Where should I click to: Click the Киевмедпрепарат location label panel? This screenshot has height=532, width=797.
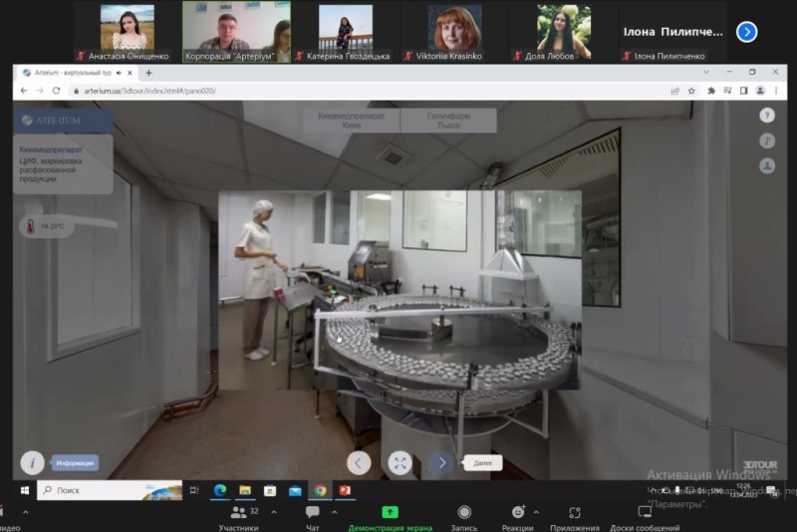pyautogui.click(x=63, y=164)
